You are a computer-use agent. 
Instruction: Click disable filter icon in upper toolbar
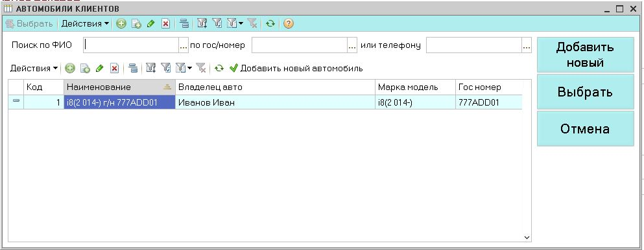[x=252, y=24]
